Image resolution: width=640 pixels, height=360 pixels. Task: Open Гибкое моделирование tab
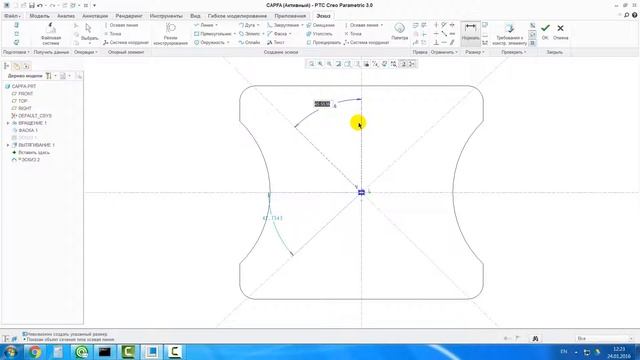coord(237,16)
